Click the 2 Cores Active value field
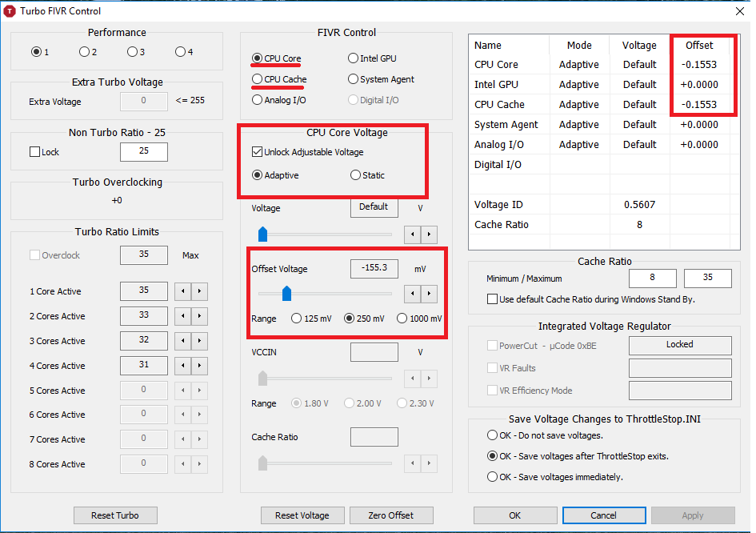 click(x=144, y=316)
